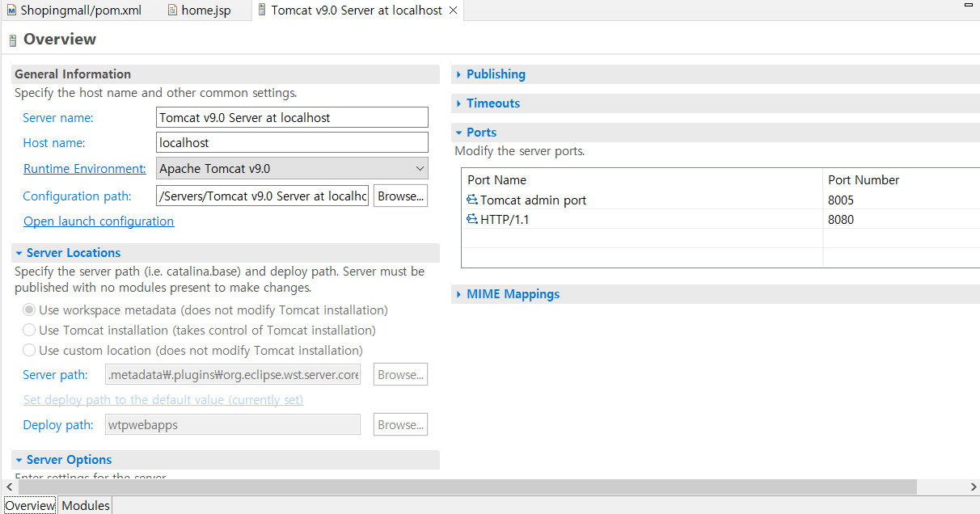Click the Server path field
This screenshot has width=980, height=514.
point(233,374)
